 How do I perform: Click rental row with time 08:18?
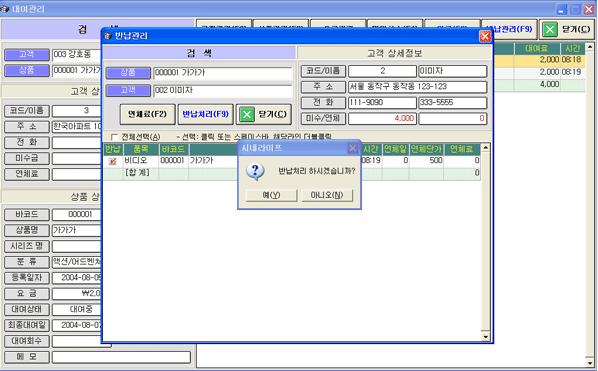click(539, 60)
